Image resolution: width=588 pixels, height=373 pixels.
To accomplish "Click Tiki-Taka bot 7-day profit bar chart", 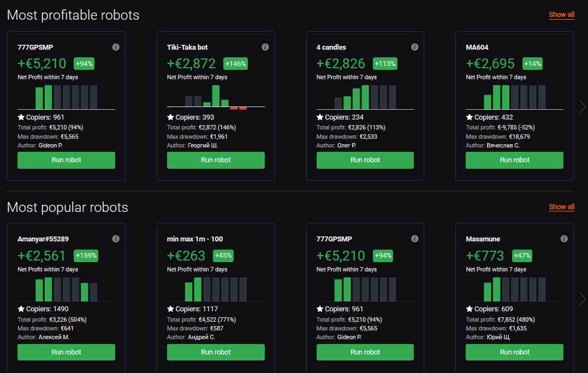I will click(216, 97).
